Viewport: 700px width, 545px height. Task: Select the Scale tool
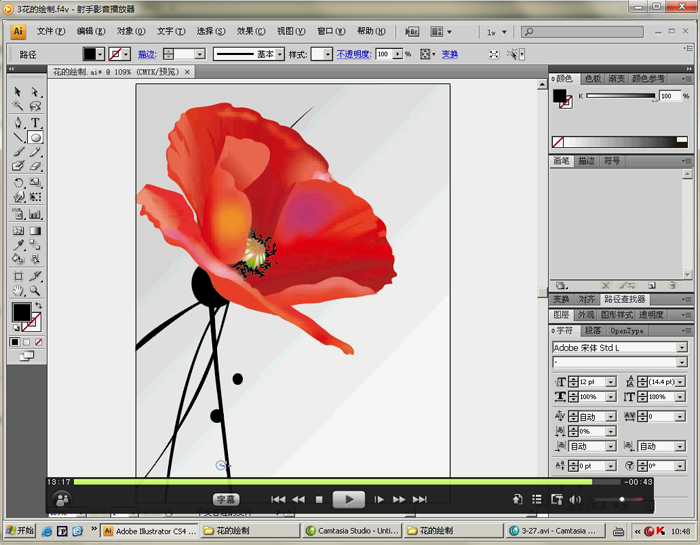(35, 183)
